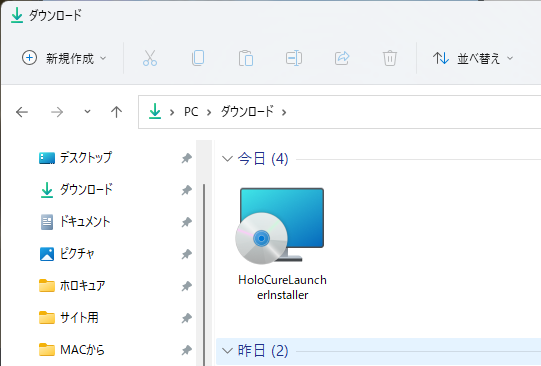The width and height of the screenshot is (541, 366).
Task: Go up one folder level
Action: (117, 112)
